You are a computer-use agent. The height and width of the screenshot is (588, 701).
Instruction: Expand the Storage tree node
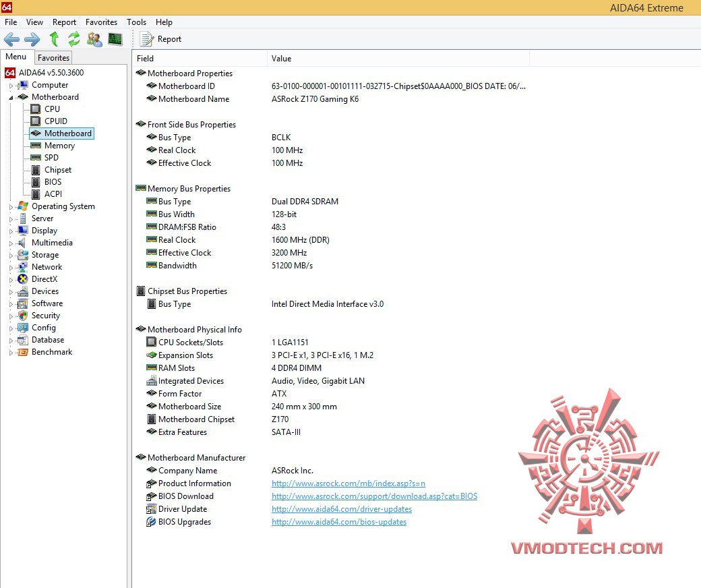pyautogui.click(x=11, y=256)
